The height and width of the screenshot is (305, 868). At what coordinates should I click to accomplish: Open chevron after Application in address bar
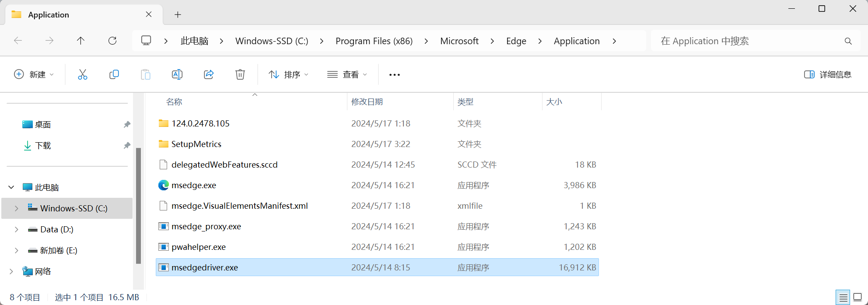tap(614, 41)
